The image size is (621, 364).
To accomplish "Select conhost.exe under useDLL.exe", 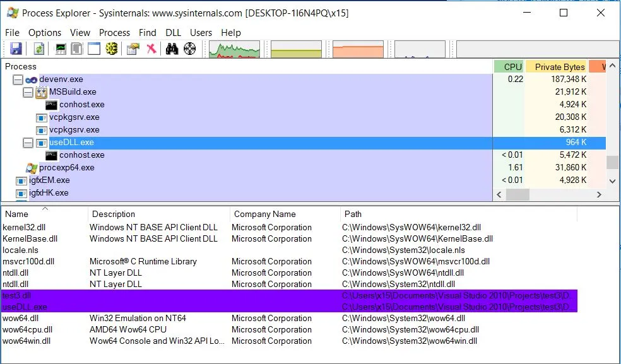I will pyautogui.click(x=82, y=155).
